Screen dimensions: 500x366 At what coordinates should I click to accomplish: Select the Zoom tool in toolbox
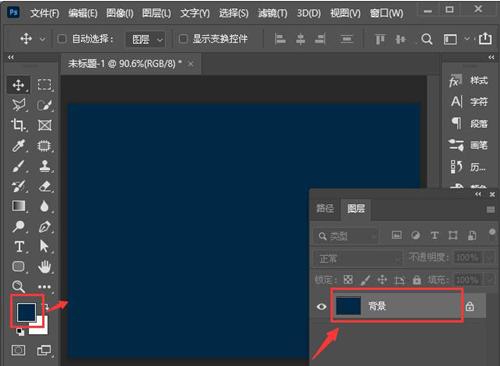tap(18, 286)
